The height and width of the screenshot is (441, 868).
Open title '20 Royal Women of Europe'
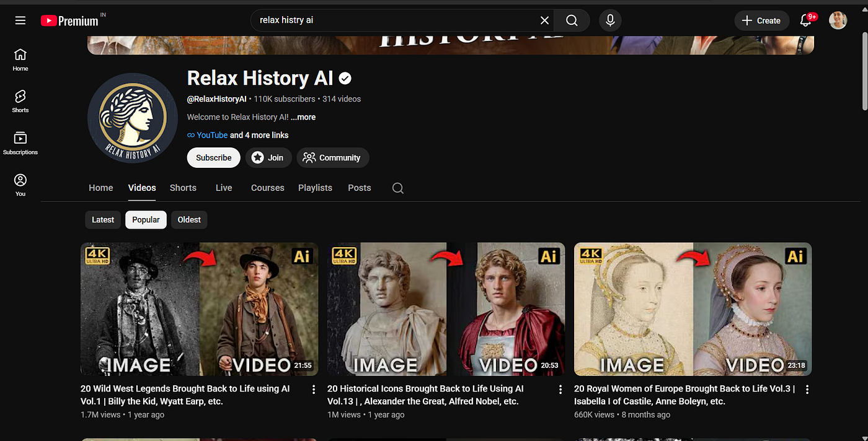click(684, 395)
